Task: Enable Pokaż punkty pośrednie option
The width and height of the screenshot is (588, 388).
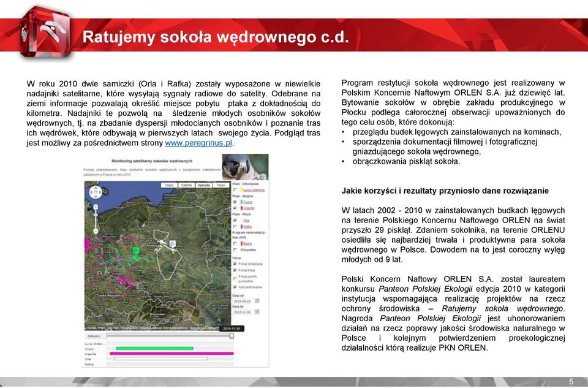Action: point(235,278)
